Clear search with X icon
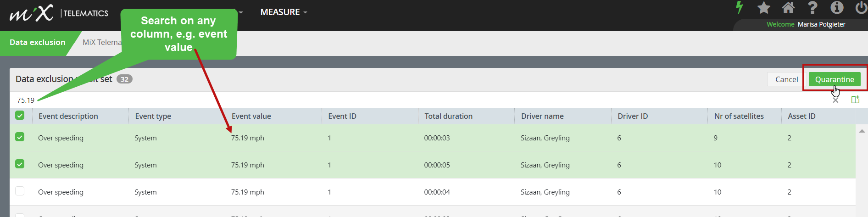868x217 pixels. pyautogui.click(x=835, y=100)
